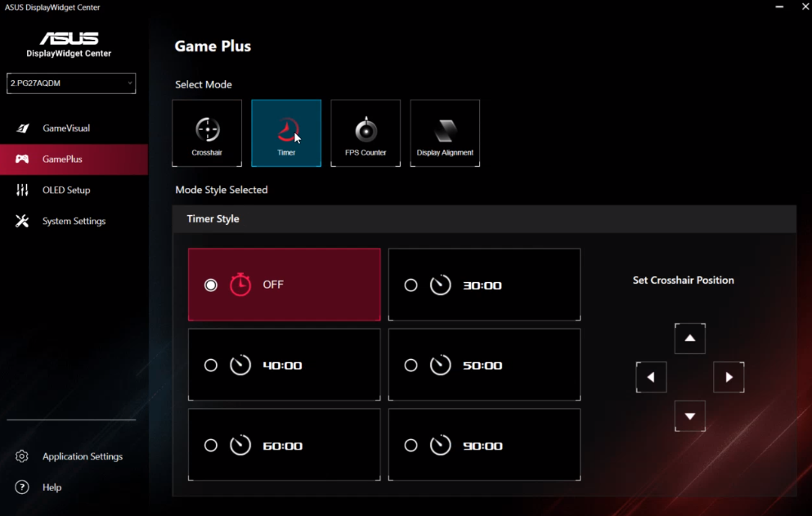Screen dimensions: 812x516
Task: Open Application Settings
Action: point(74,456)
